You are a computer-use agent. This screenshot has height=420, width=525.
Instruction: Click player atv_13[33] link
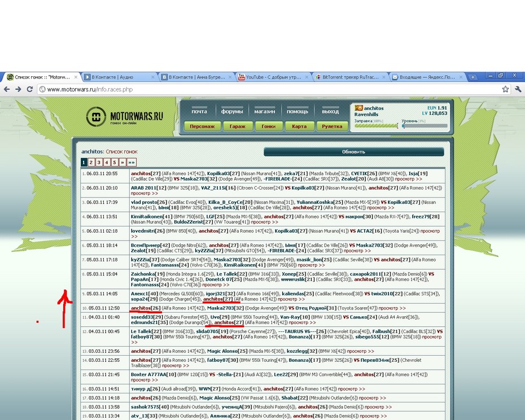144,416
